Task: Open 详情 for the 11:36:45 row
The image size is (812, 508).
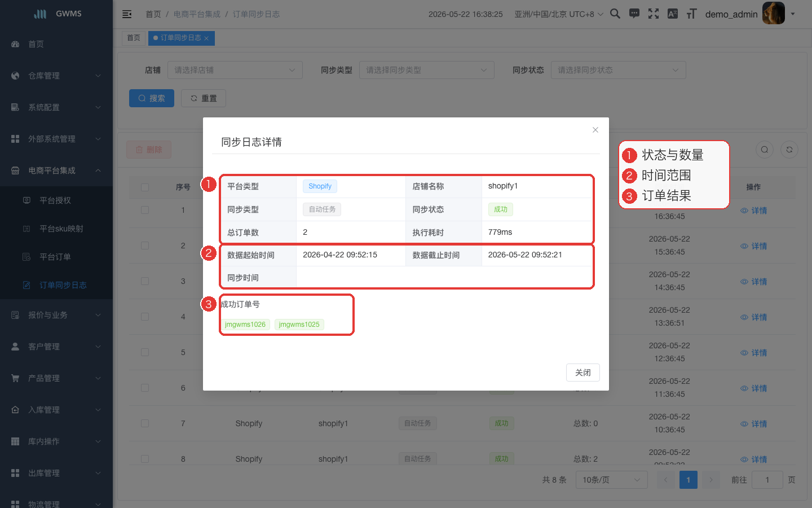Action: 754,388
